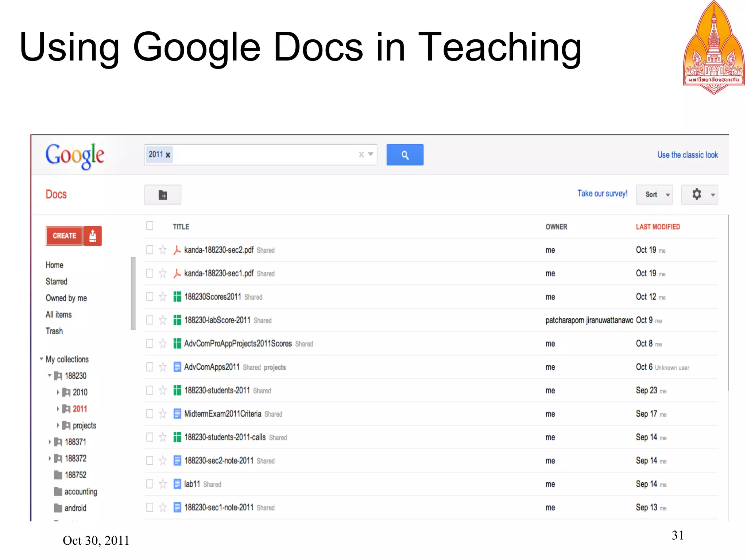Click the TITLE column header
Viewport: 747px width, 560px height.
pos(181,227)
